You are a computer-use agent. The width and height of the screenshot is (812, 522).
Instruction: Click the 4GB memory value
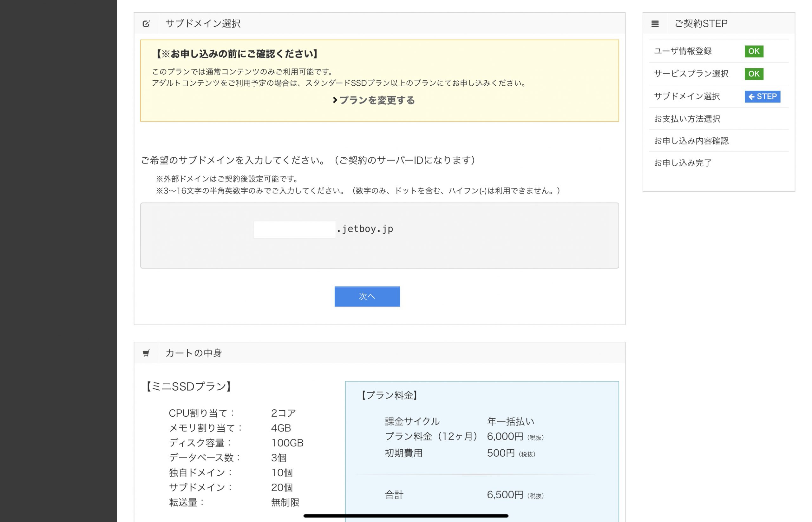(281, 428)
